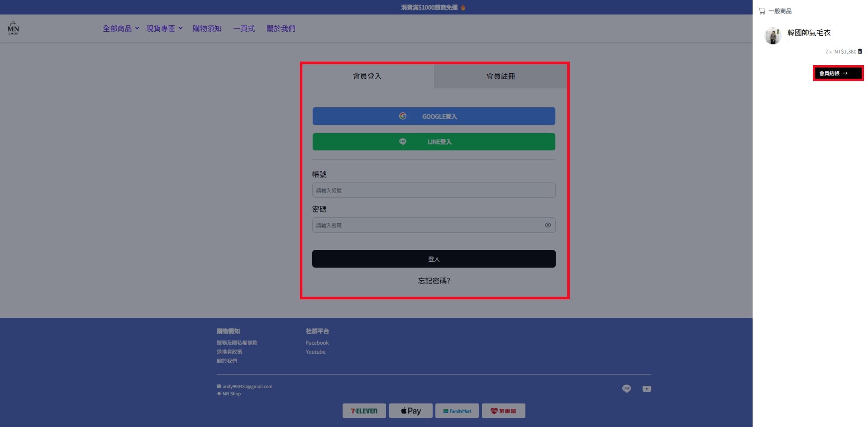Switch to the 會員登入 tab
This screenshot has height=427, width=868.
[x=367, y=76]
